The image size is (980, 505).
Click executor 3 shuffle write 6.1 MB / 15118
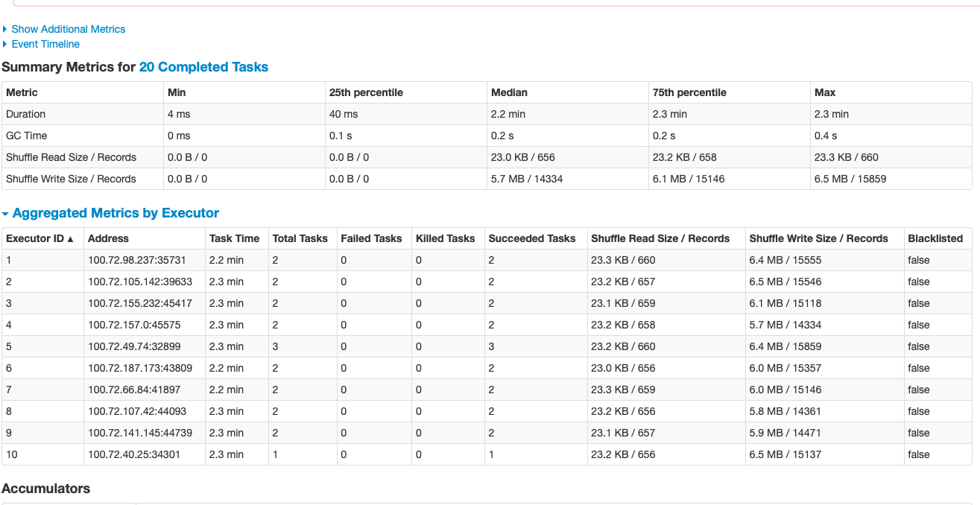pyautogui.click(x=785, y=303)
